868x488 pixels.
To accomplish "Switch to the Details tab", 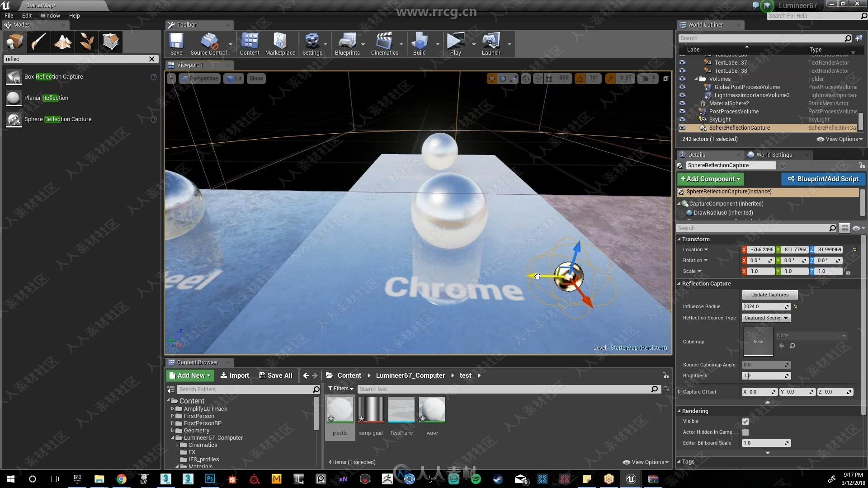I will pyautogui.click(x=696, y=155).
